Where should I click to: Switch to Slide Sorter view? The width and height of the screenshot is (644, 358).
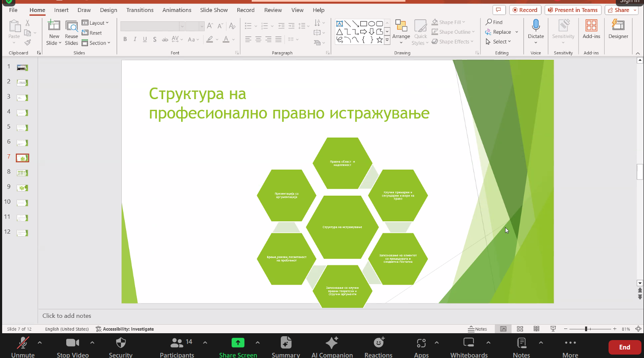click(x=520, y=329)
